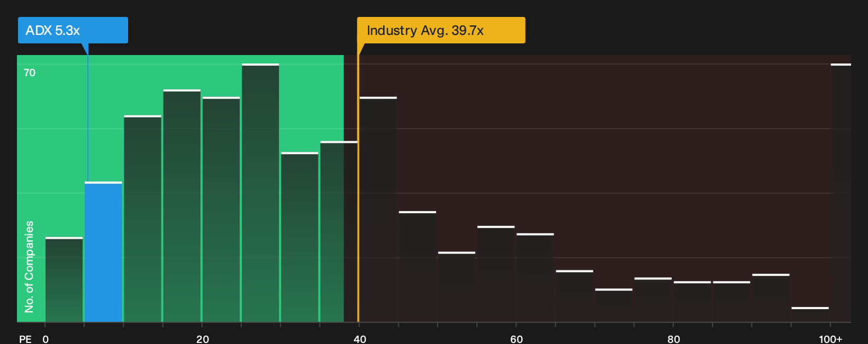Image resolution: width=868 pixels, height=344 pixels.
Task: Select the 50 to 55 PE bar
Action: coord(457,287)
